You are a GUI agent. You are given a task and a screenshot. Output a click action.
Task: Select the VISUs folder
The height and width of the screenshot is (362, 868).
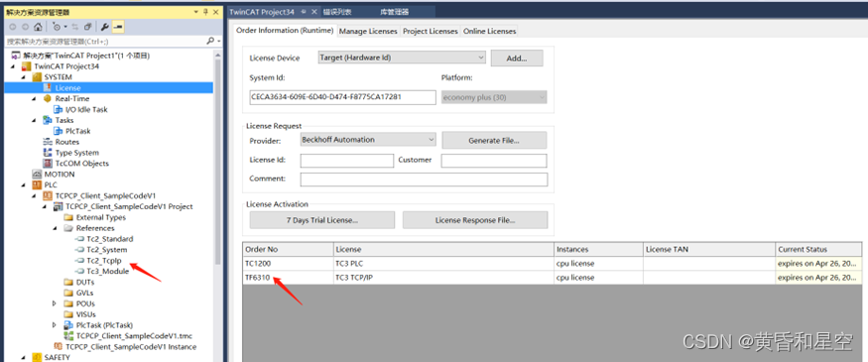(85, 314)
